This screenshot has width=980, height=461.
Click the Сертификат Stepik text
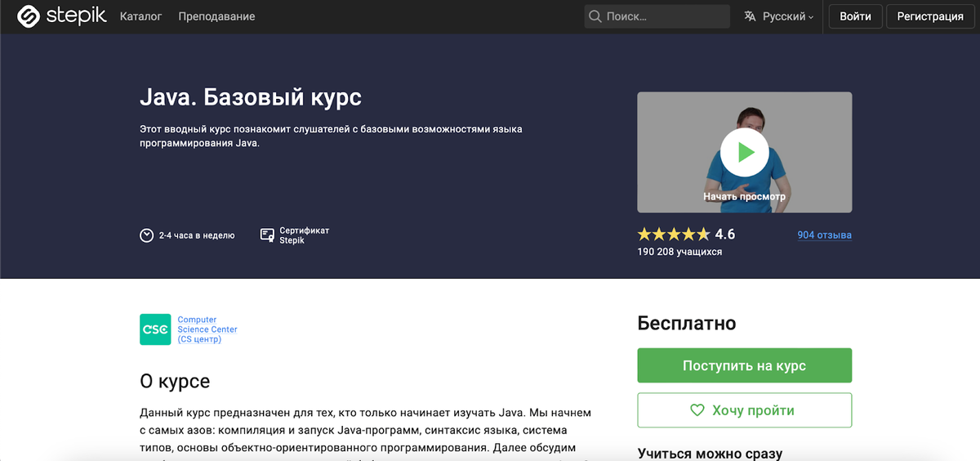coord(304,235)
